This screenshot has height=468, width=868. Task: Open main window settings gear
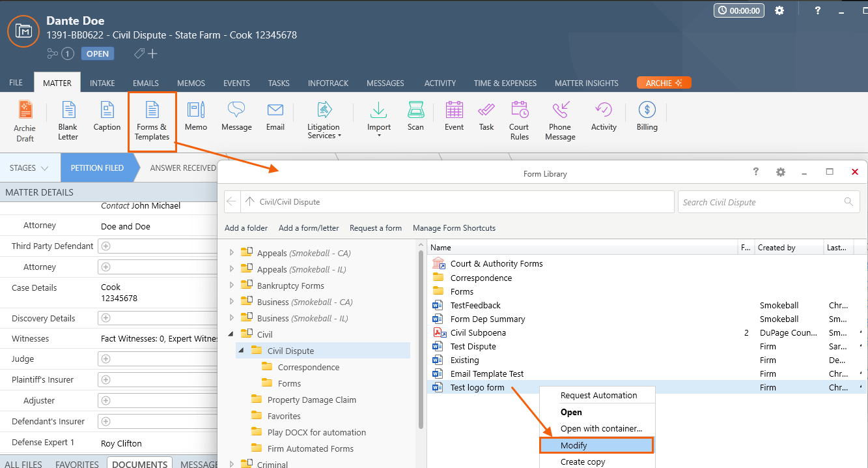pyautogui.click(x=779, y=10)
